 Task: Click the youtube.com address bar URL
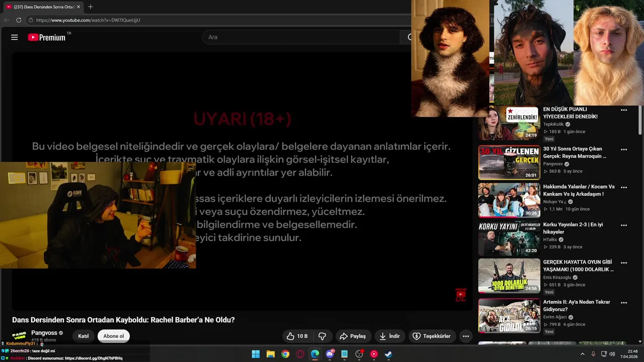pos(88,20)
